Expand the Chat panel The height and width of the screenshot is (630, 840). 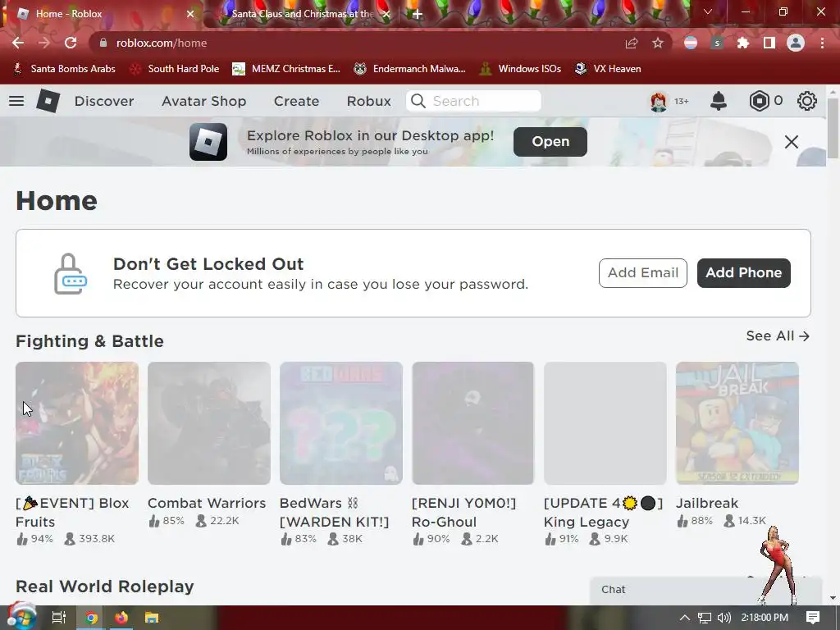tap(705, 590)
